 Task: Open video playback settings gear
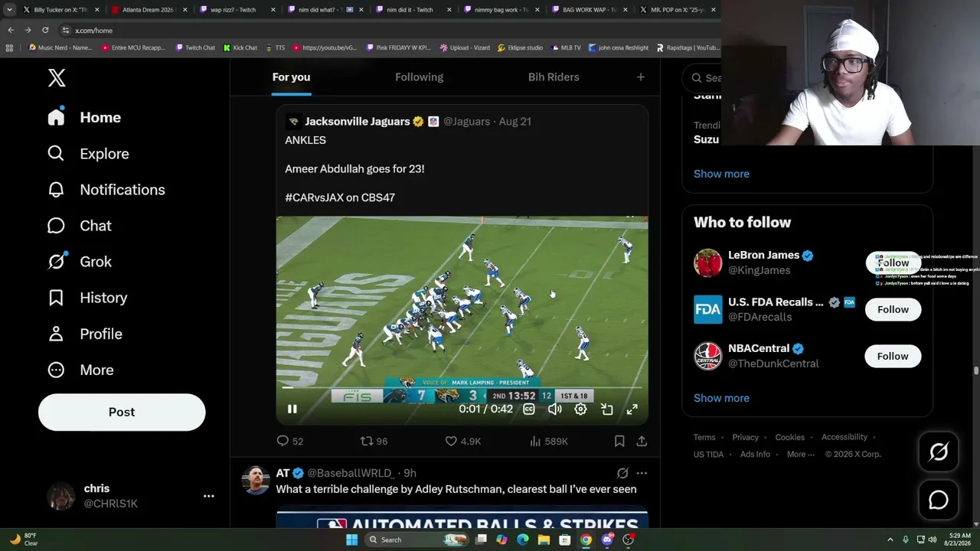point(581,409)
